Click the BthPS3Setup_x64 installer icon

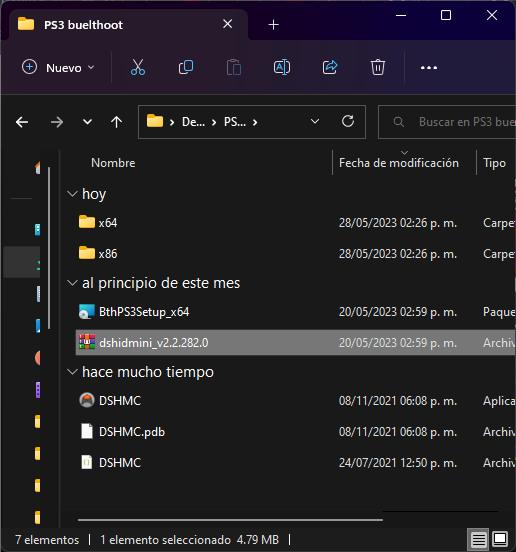(x=87, y=312)
